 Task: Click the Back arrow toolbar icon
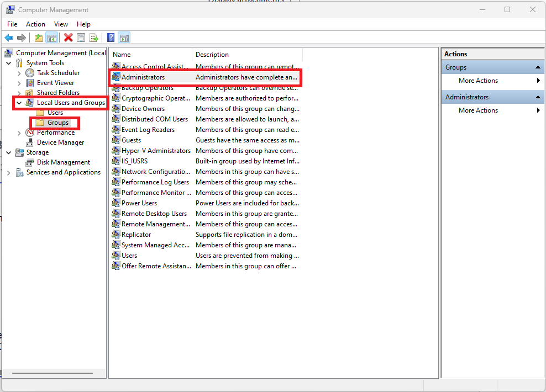tap(9, 38)
